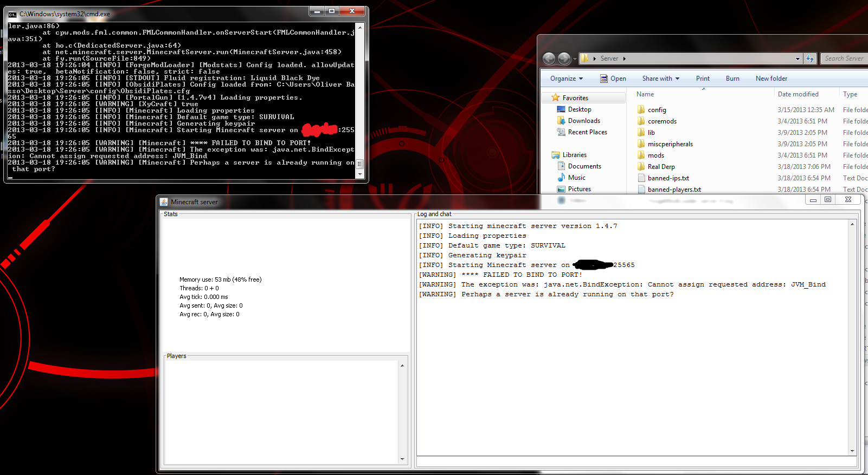This screenshot has width=868, height=475.
Task: Click Memory use stat in Stats panel
Action: [221, 279]
